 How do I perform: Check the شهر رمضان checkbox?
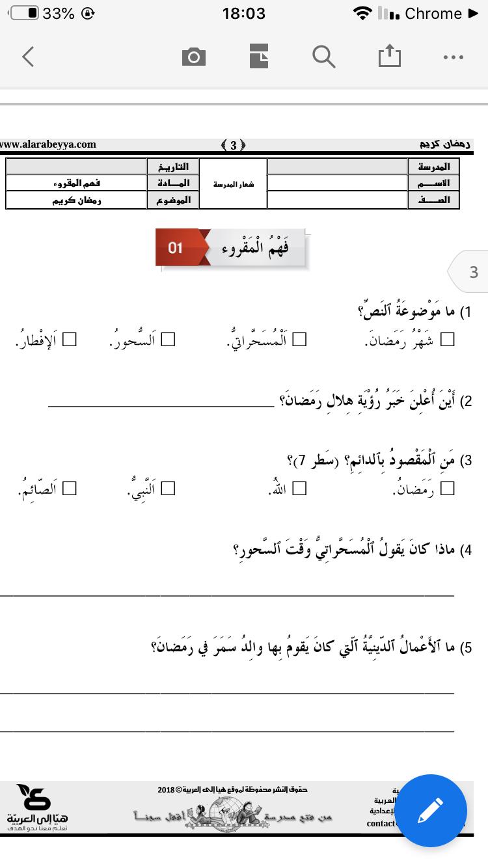tap(448, 340)
